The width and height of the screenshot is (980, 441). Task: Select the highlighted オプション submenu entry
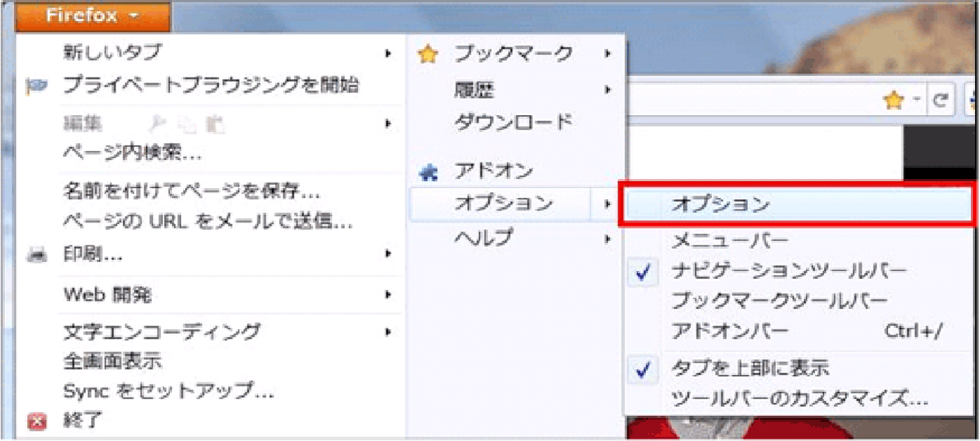click(x=721, y=205)
